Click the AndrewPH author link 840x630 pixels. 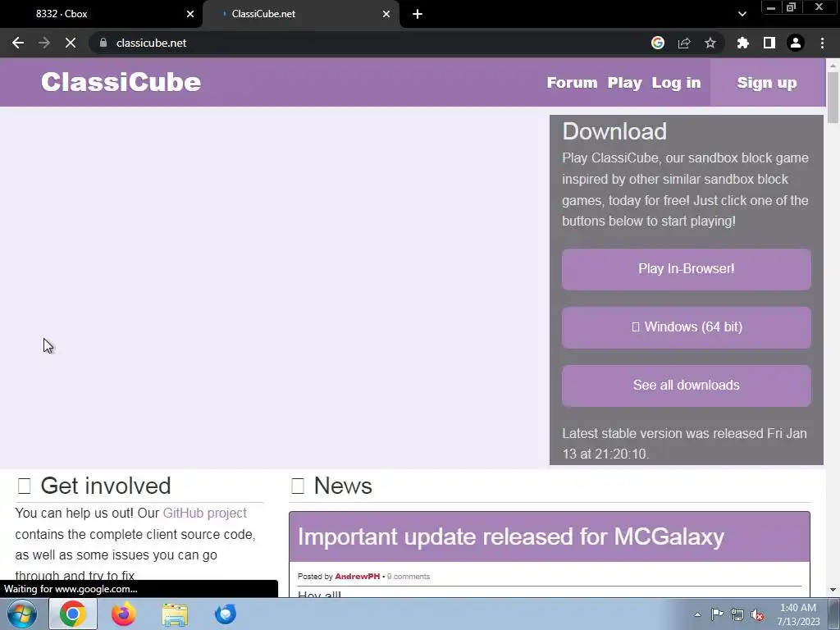point(358,577)
